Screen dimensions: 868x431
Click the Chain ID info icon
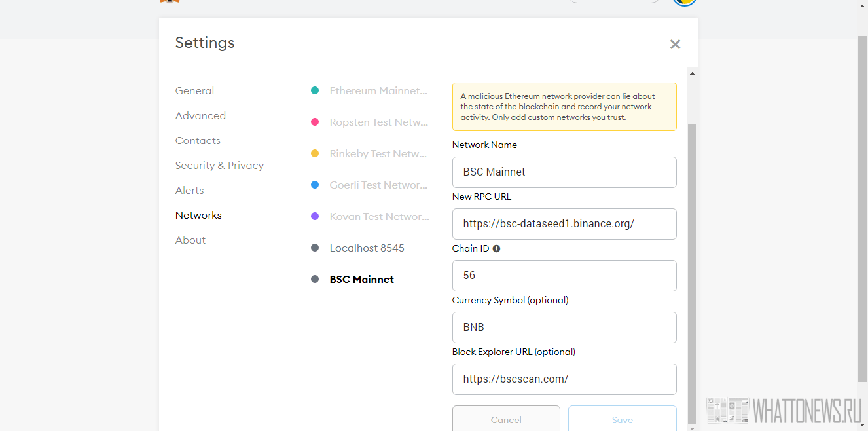pyautogui.click(x=496, y=249)
